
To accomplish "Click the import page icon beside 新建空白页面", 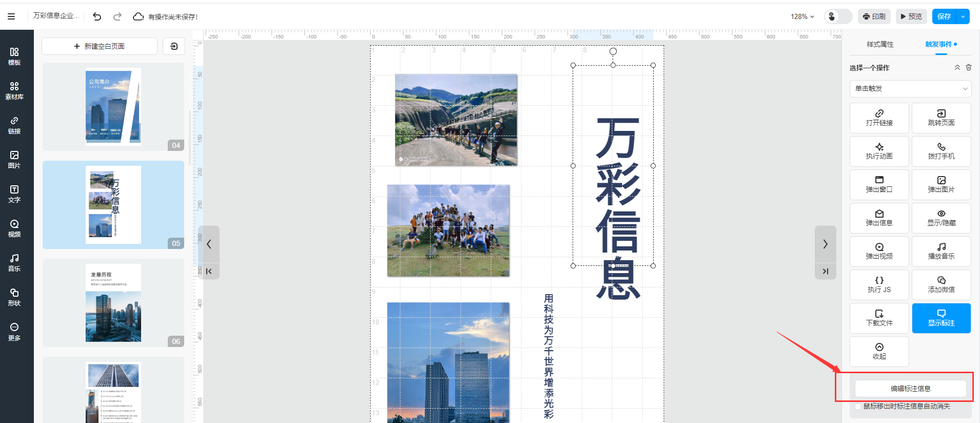I will pos(174,46).
